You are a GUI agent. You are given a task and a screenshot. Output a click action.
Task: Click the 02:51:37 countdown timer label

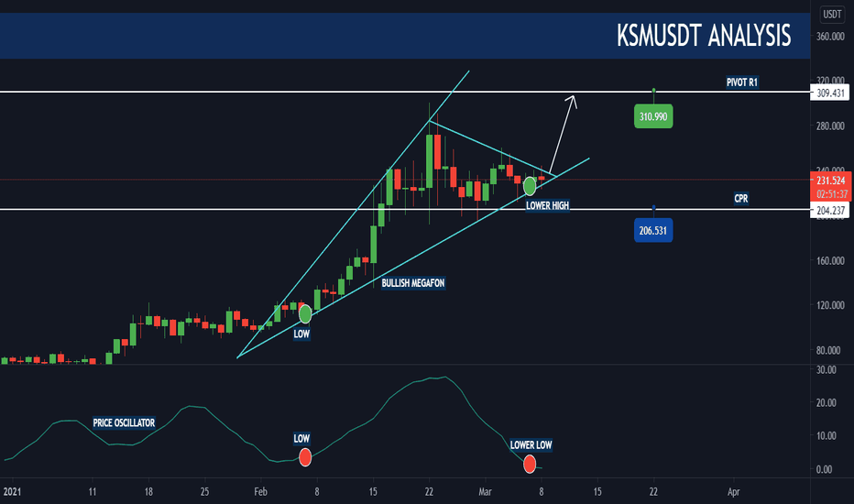(832, 194)
